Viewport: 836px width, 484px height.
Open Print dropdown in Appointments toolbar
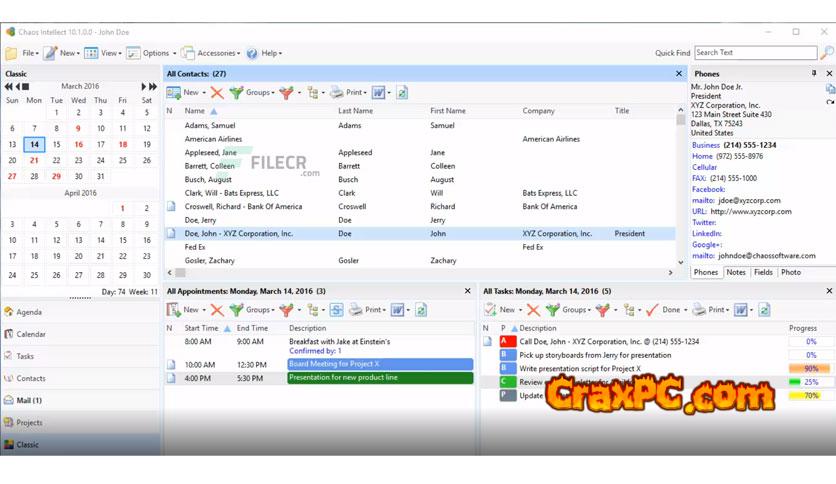(x=375, y=310)
